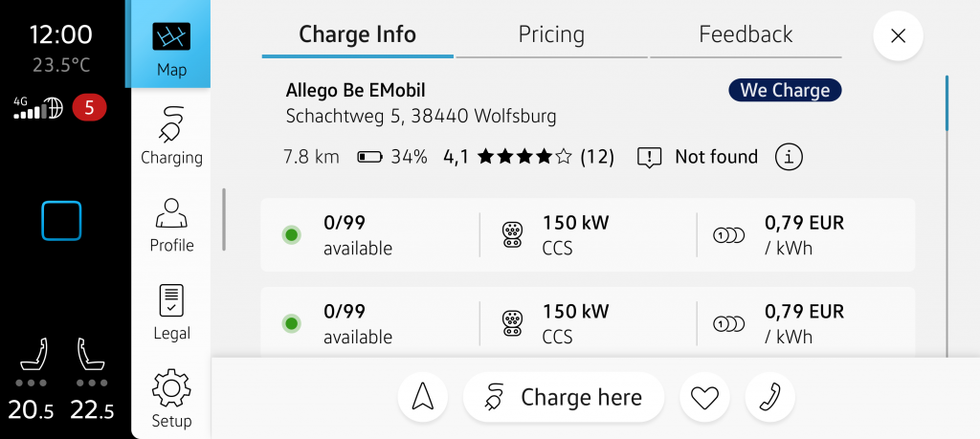Tap the We Charge badge
The image size is (980, 439).
click(x=785, y=91)
